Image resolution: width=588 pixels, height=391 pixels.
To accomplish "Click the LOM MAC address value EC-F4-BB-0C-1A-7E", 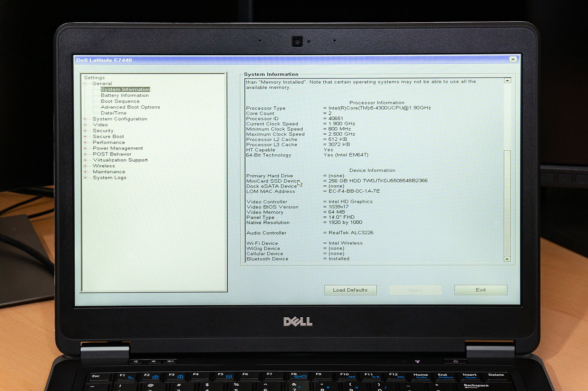I will [354, 191].
